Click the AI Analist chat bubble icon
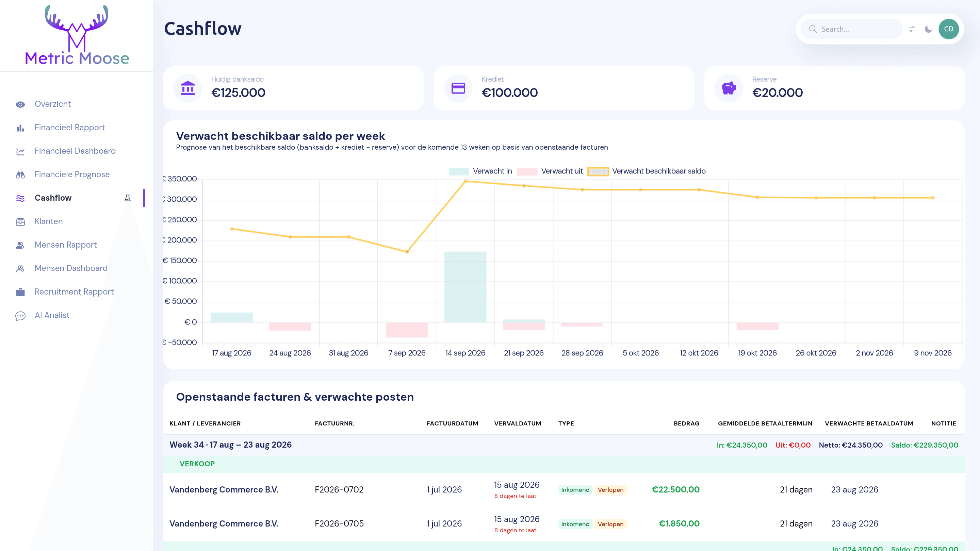This screenshot has width=980, height=551. pos(20,316)
